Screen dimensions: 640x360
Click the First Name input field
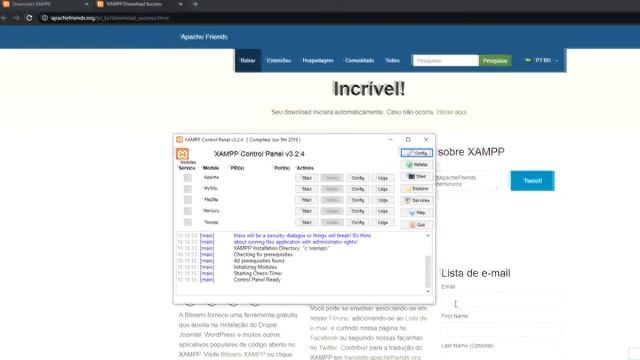501,329
